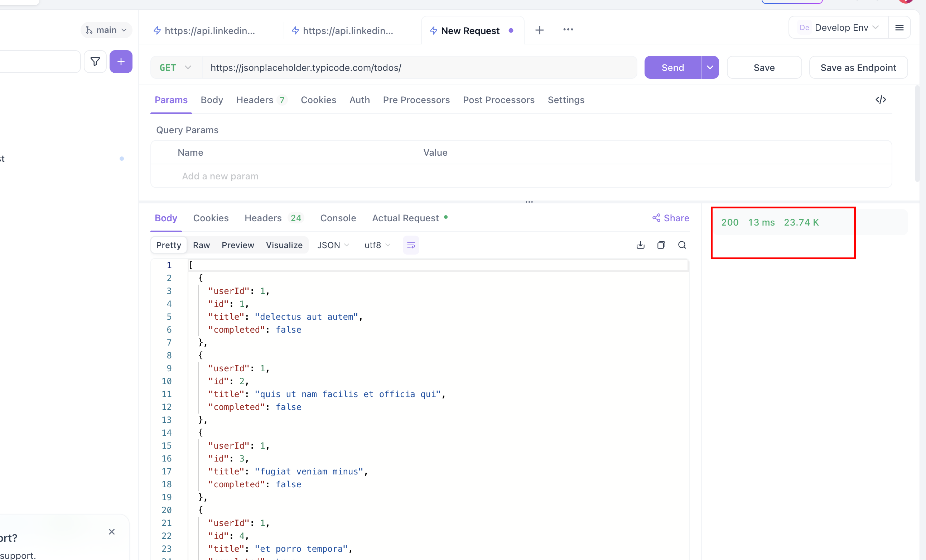Open the hamburger menu next to environment
This screenshot has width=926, height=560.
point(899,28)
